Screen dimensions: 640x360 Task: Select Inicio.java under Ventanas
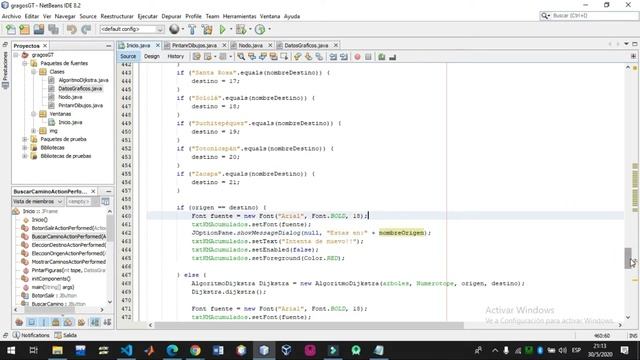(70, 122)
